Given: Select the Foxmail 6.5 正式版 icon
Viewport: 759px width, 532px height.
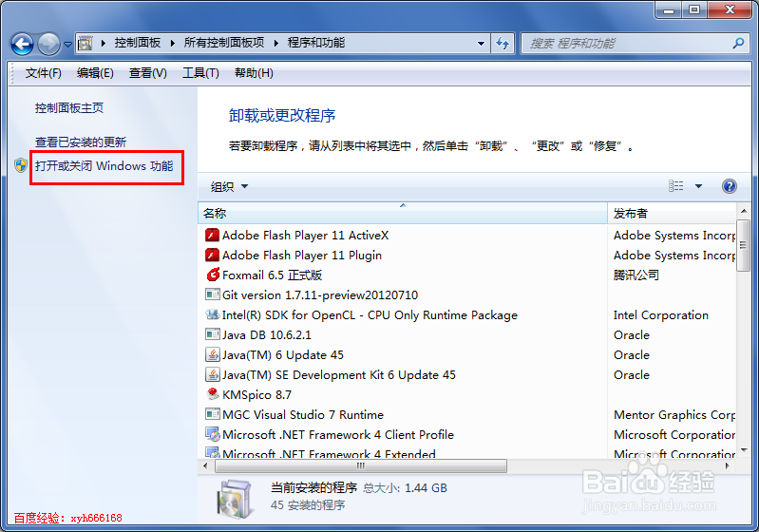Looking at the screenshot, I should pyautogui.click(x=213, y=275).
